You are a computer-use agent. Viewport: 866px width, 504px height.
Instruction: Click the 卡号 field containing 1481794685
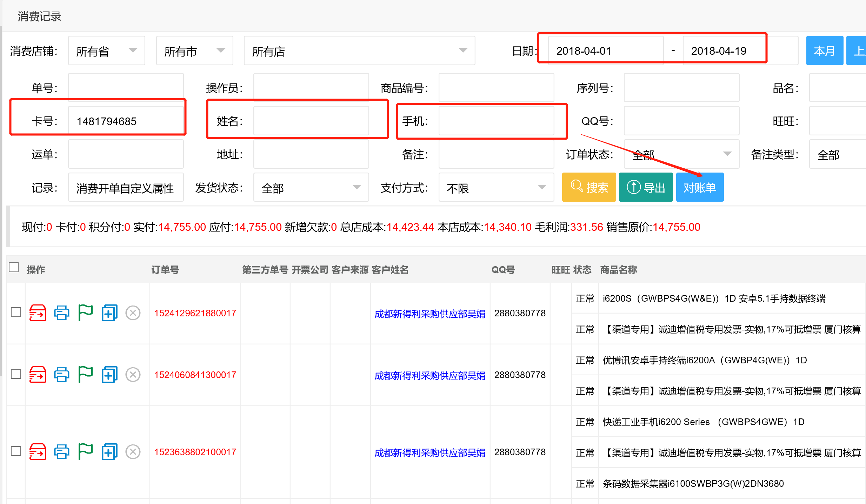coord(126,121)
